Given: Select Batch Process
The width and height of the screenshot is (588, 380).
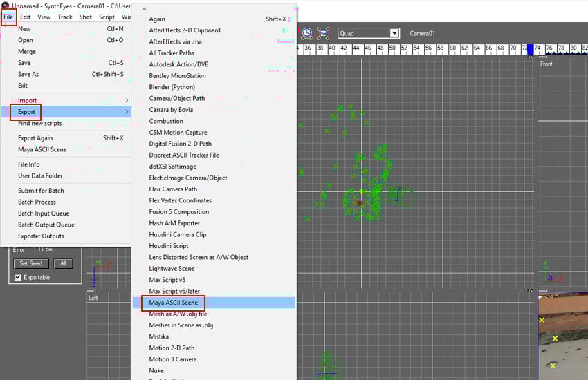Looking at the screenshot, I should 66,202.
